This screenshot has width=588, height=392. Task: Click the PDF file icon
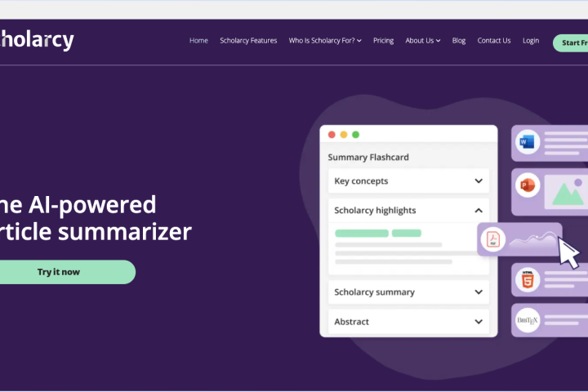pyautogui.click(x=492, y=238)
